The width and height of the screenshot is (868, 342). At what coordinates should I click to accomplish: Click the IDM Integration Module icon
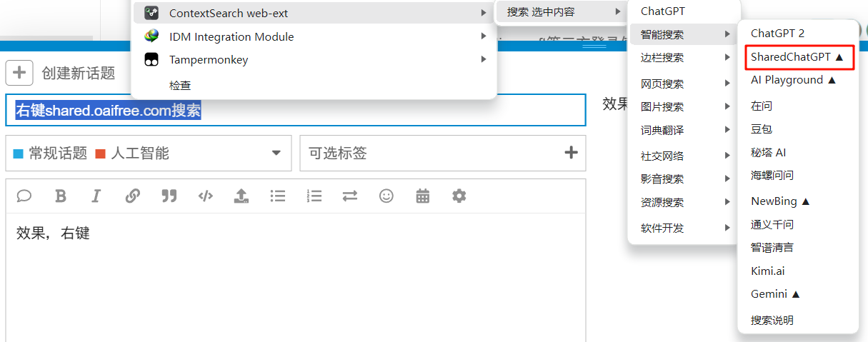(151, 36)
